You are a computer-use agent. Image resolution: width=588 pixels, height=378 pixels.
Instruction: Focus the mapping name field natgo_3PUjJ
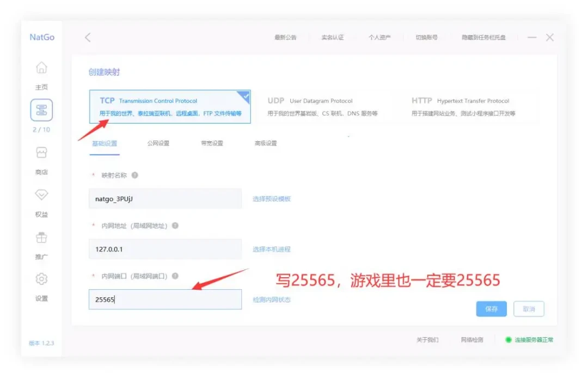[x=166, y=198]
